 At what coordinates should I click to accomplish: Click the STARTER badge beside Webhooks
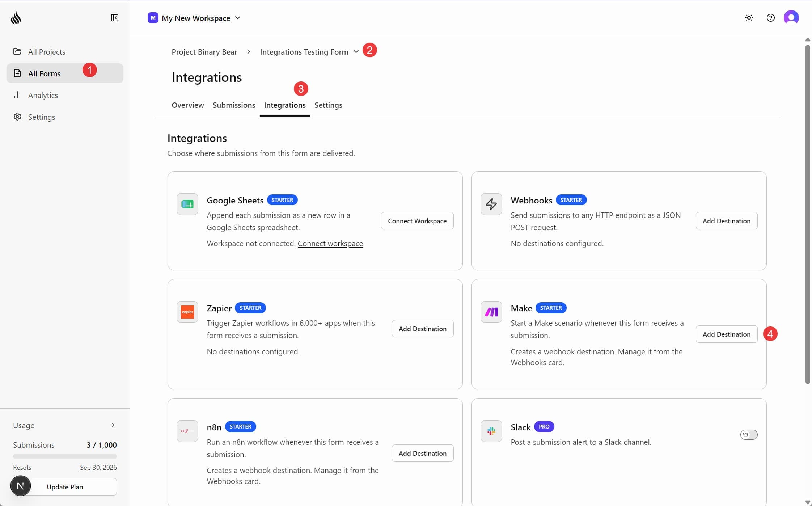(571, 200)
